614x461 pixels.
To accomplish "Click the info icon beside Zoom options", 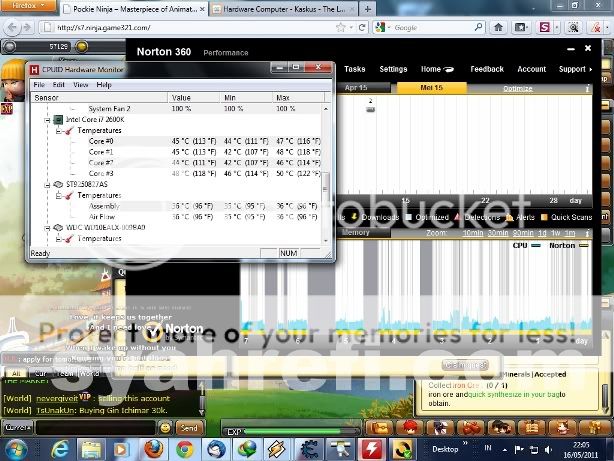I will pyautogui.click(x=587, y=233).
